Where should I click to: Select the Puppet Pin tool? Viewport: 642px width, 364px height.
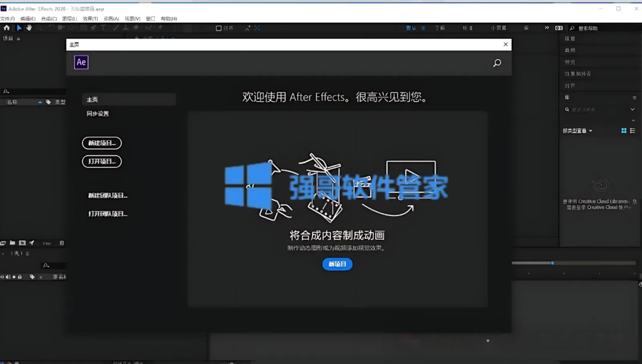[160, 28]
